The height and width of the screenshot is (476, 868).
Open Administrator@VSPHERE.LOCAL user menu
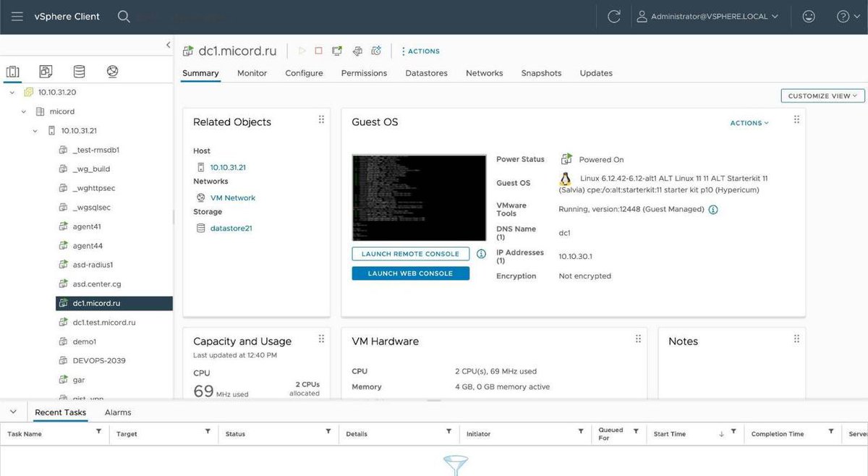click(x=708, y=16)
